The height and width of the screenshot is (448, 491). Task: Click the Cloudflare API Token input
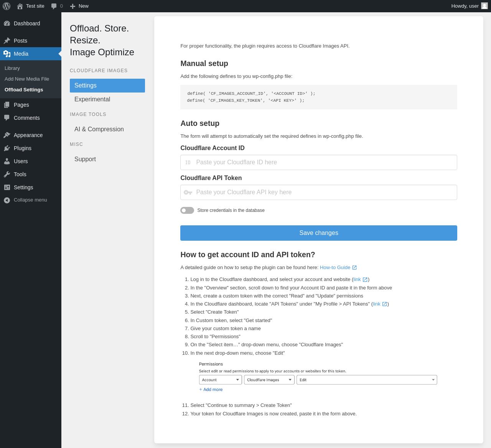(x=318, y=192)
